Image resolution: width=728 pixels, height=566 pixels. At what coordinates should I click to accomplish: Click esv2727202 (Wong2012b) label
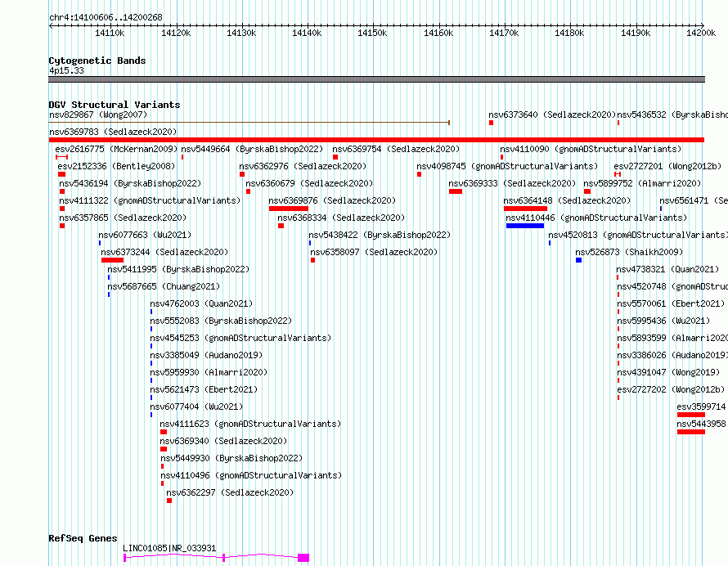(671, 389)
